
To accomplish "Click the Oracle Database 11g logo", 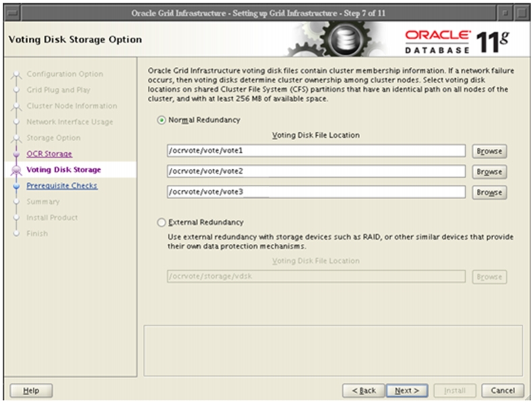I will click(457, 41).
